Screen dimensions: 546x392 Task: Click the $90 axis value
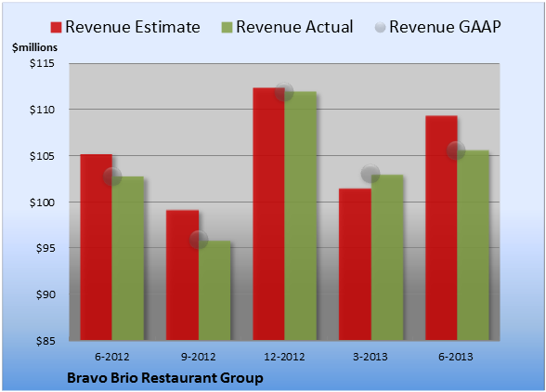[x=45, y=294]
